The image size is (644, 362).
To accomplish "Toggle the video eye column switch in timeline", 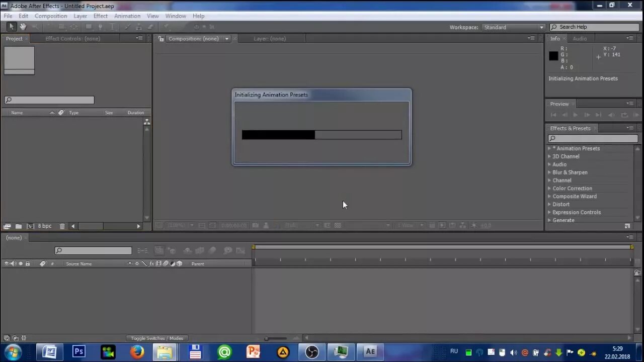I will (x=7, y=263).
